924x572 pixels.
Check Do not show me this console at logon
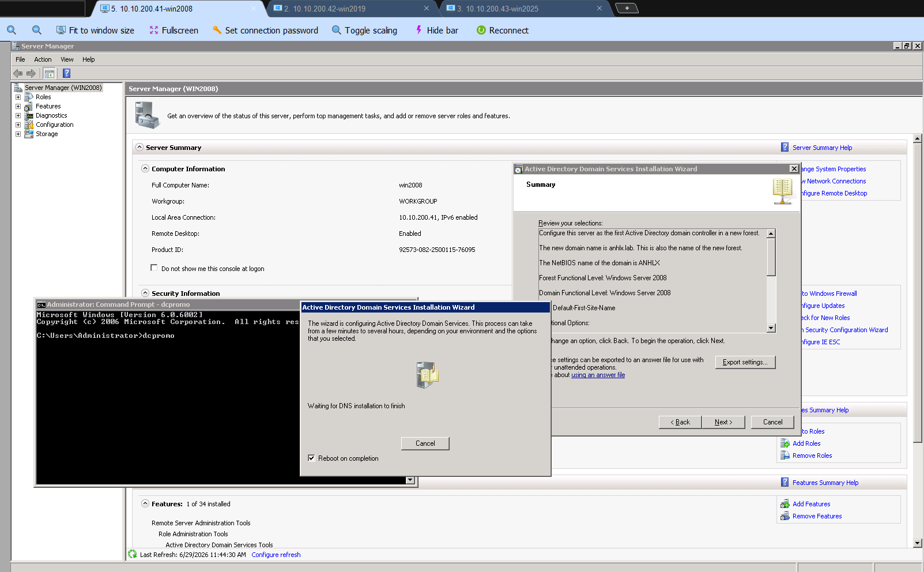pyautogui.click(x=154, y=268)
